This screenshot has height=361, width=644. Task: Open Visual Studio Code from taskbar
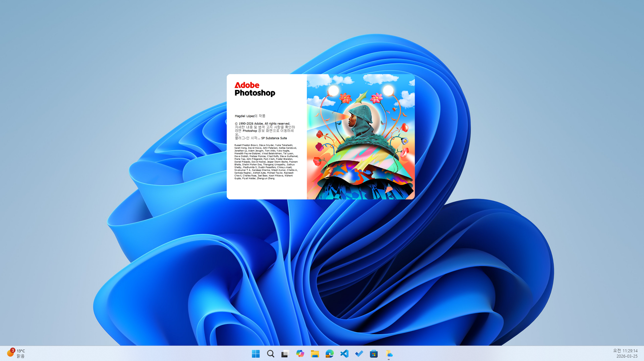(344, 354)
